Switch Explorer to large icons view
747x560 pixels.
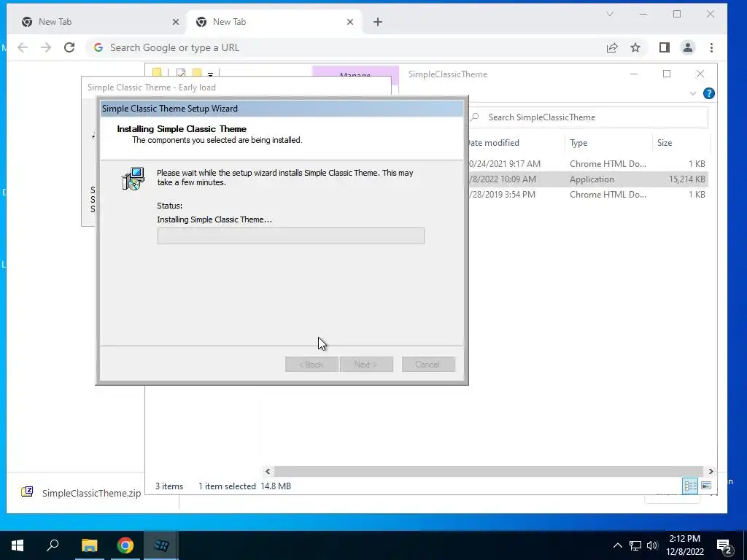pyautogui.click(x=706, y=486)
